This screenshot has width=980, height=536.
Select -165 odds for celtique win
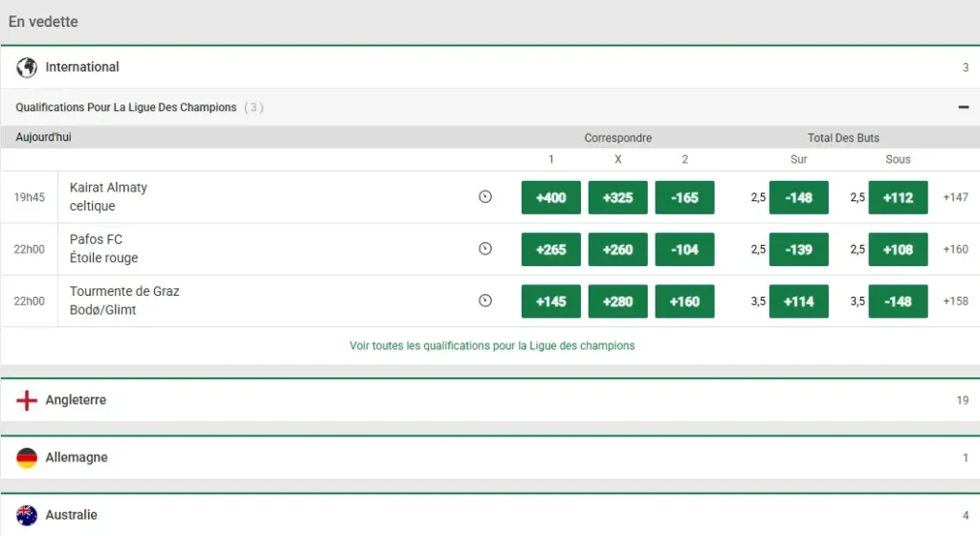[684, 197]
